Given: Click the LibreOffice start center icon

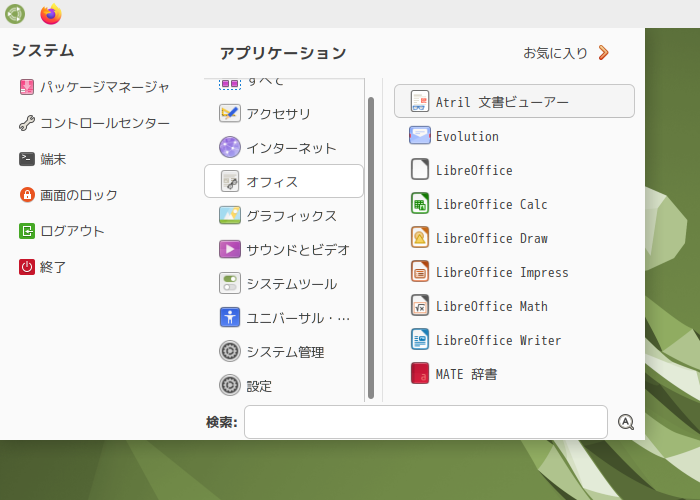Looking at the screenshot, I should click(420, 169).
